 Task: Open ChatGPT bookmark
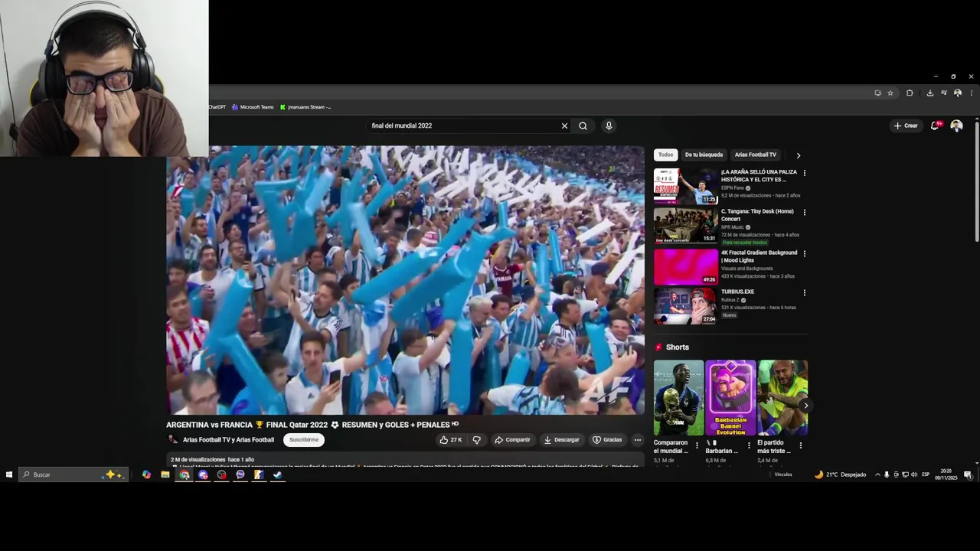pyautogui.click(x=217, y=107)
